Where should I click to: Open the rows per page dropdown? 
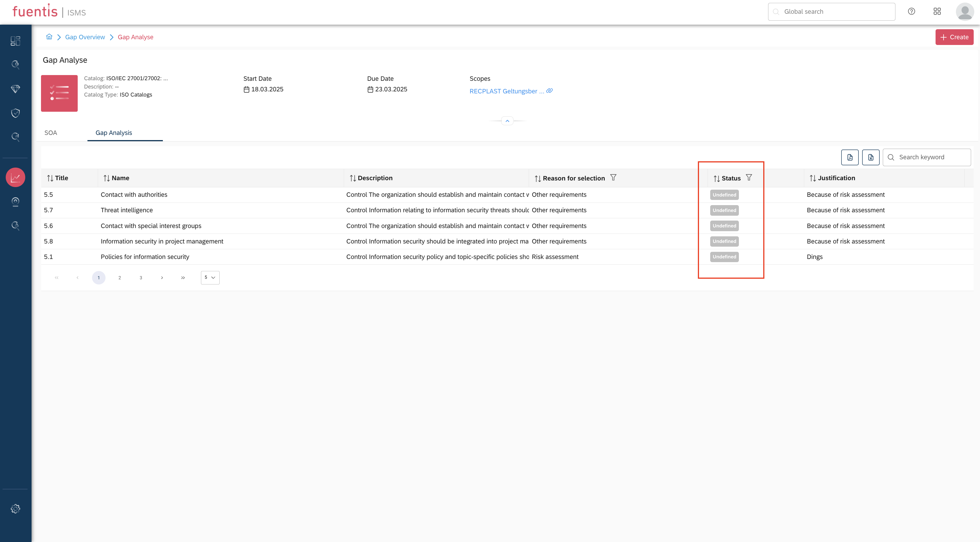pos(210,278)
